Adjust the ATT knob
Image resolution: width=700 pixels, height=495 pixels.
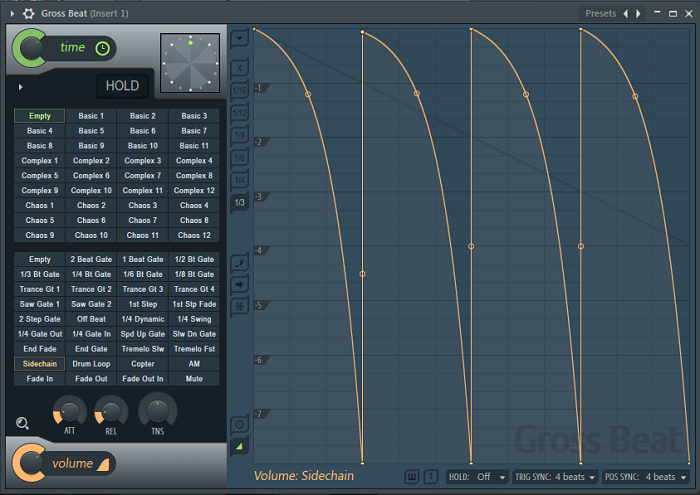[70, 412]
